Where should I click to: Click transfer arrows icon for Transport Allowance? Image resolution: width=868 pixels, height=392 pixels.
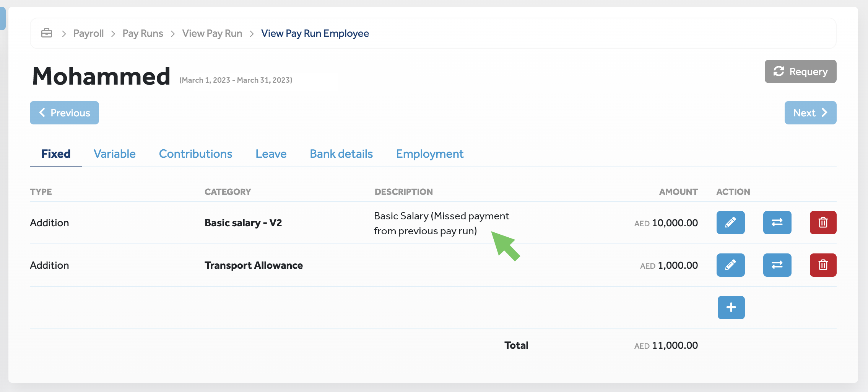point(777,265)
